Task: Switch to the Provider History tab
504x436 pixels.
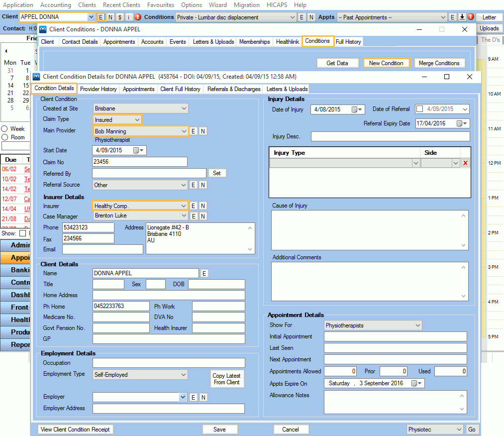Action: 98,89
